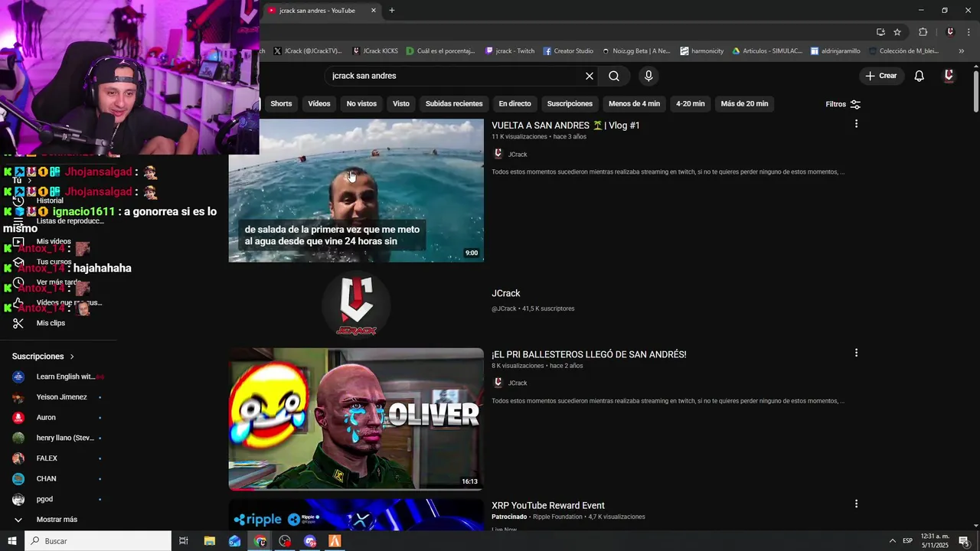Select the No vistos filter chip
980x551 pixels.
pyautogui.click(x=361, y=104)
